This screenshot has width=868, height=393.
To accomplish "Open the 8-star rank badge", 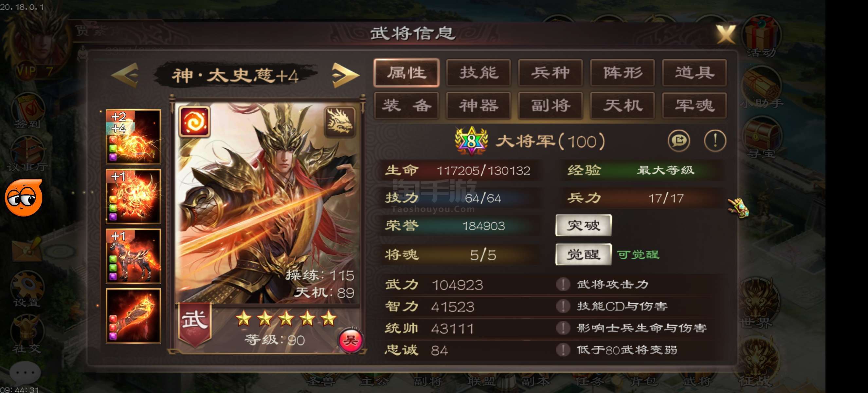I will coord(471,141).
